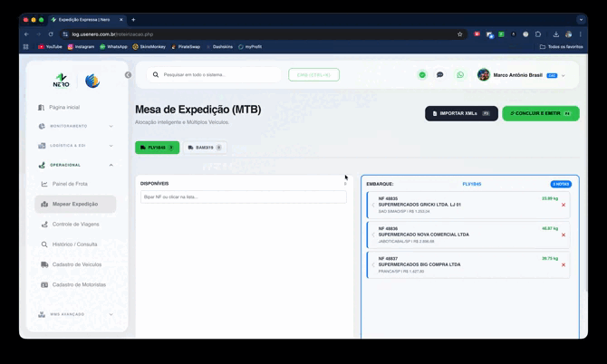
Task: Open Histórico / Consulta in the sidebar
Action: (74, 244)
